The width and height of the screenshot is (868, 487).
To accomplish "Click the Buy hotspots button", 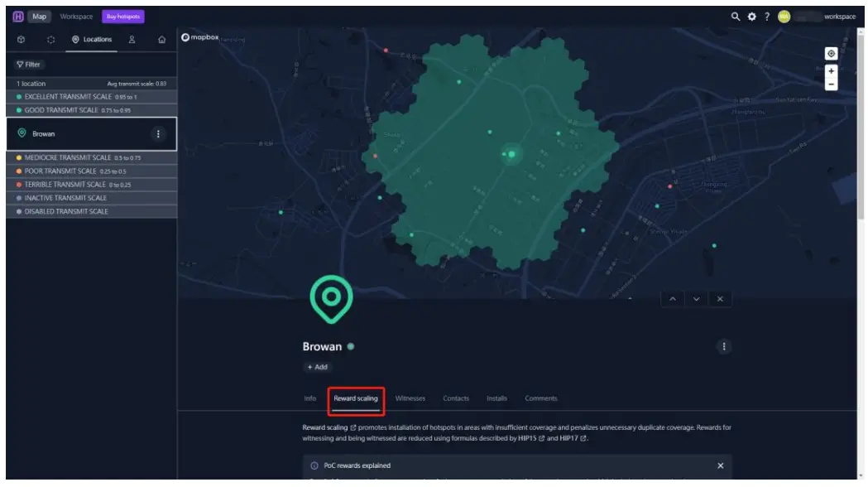I will pos(123,17).
